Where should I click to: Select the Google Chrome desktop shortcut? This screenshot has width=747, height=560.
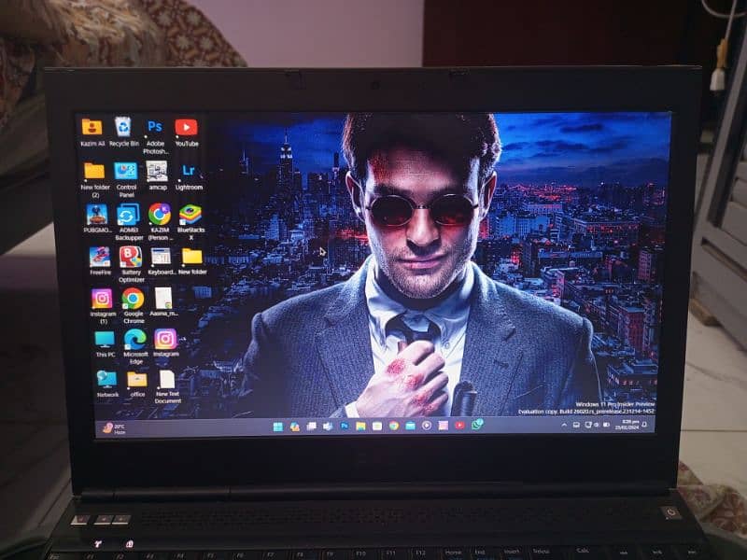coord(134,299)
